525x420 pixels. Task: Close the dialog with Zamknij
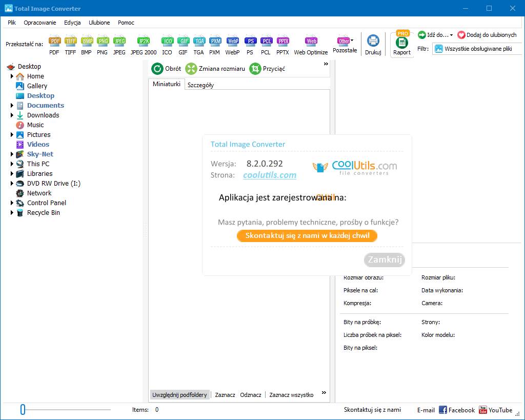(385, 260)
